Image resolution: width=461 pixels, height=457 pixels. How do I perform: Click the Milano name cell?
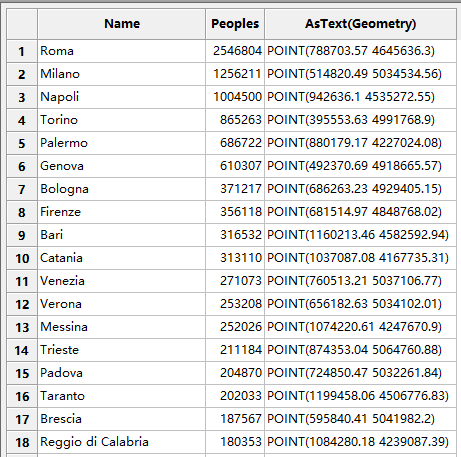coord(122,74)
